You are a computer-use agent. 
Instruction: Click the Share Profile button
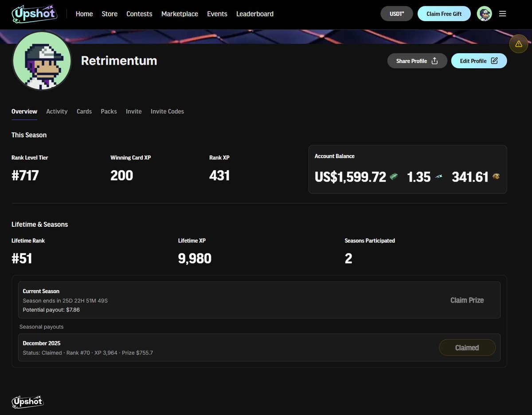417,61
